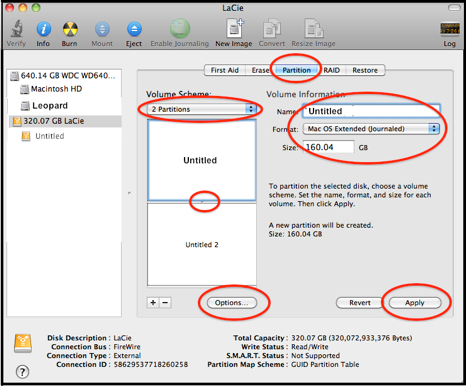Click the Convert toolbar icon
466x386 pixels.
(272, 28)
